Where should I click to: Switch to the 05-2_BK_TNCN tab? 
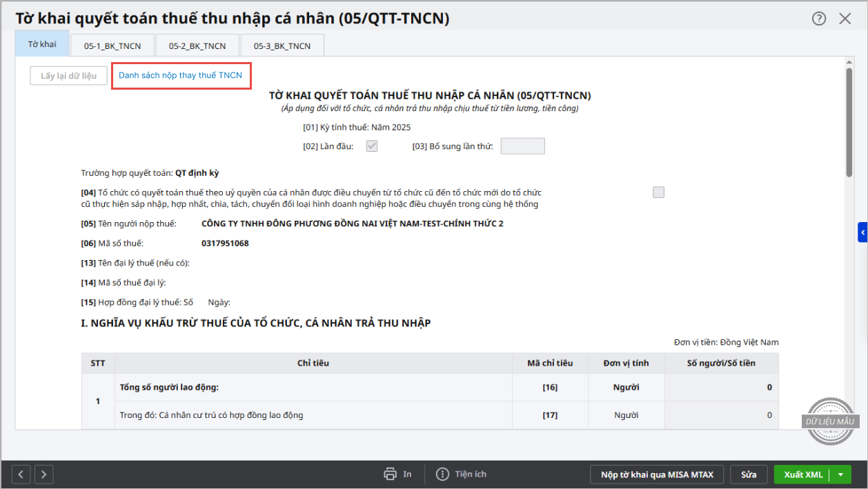click(x=197, y=46)
